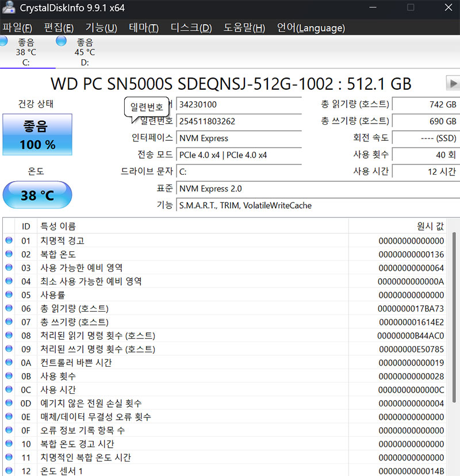Click the CrystalDiskInfo app icon in title bar

(x=9, y=7)
